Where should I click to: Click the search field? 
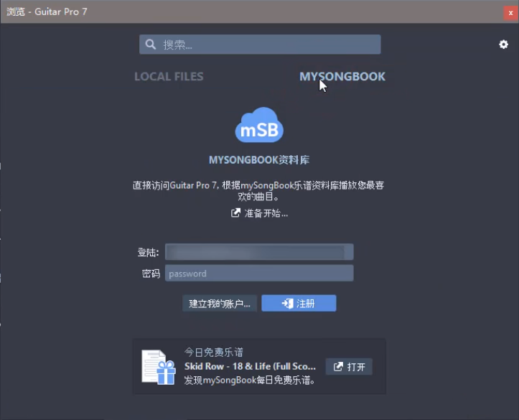tap(260, 45)
